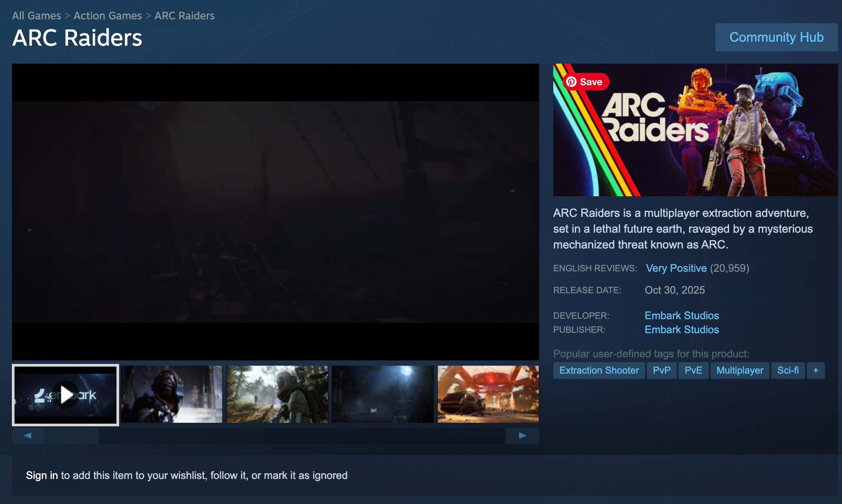Visit developer Embark Studios page
842x504 pixels.
[681, 315]
